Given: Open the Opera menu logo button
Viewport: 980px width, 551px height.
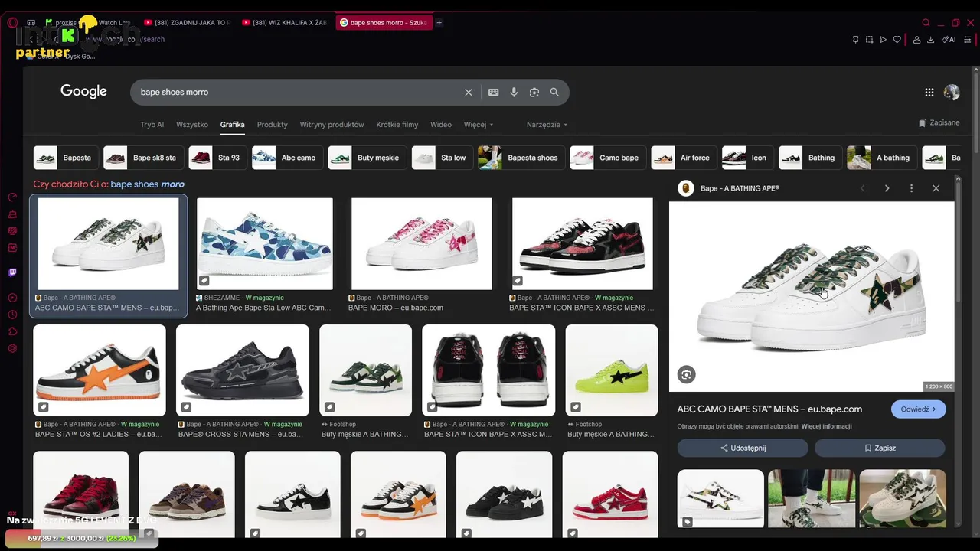Looking at the screenshot, I should coord(12,23).
